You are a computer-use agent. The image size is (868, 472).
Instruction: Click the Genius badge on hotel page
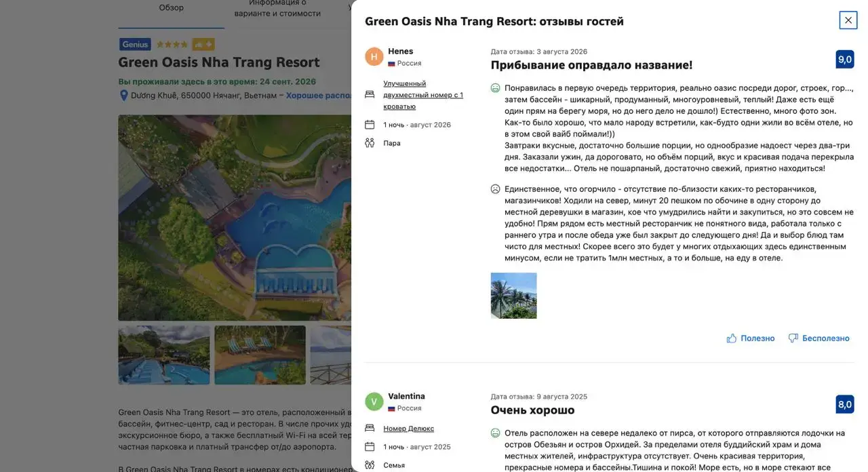coord(135,45)
